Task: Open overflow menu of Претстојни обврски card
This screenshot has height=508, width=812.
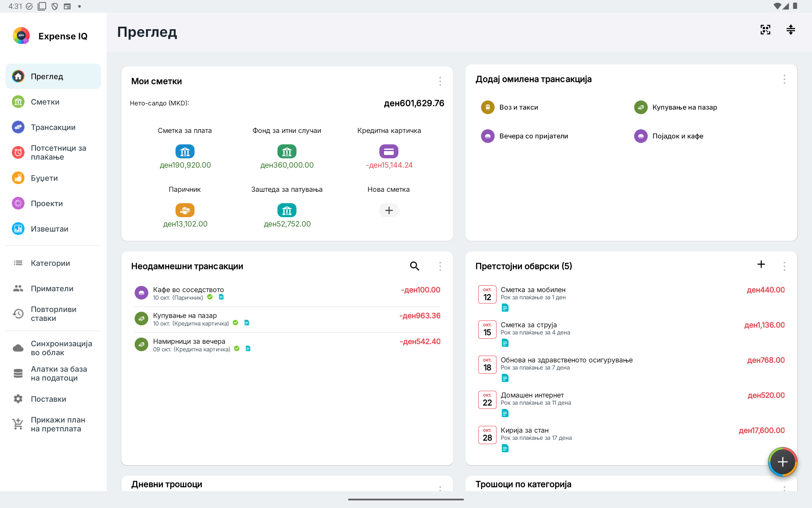Action: tap(784, 266)
